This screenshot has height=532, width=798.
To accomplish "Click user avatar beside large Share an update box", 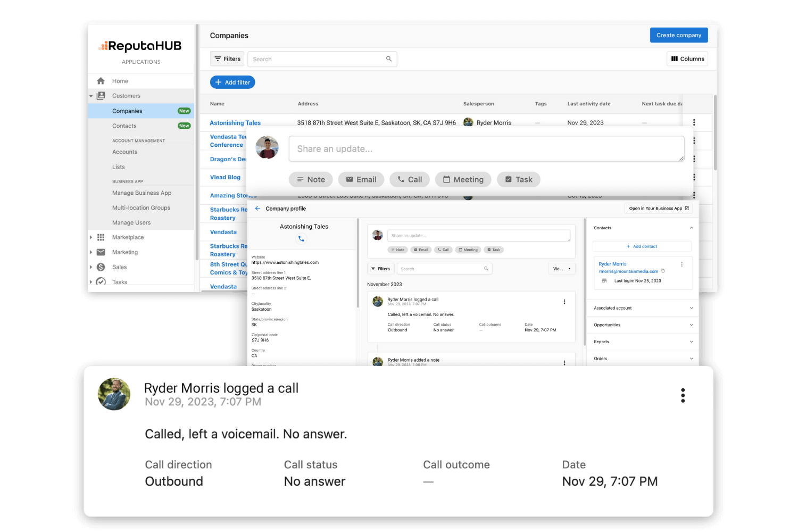I will pos(267,147).
